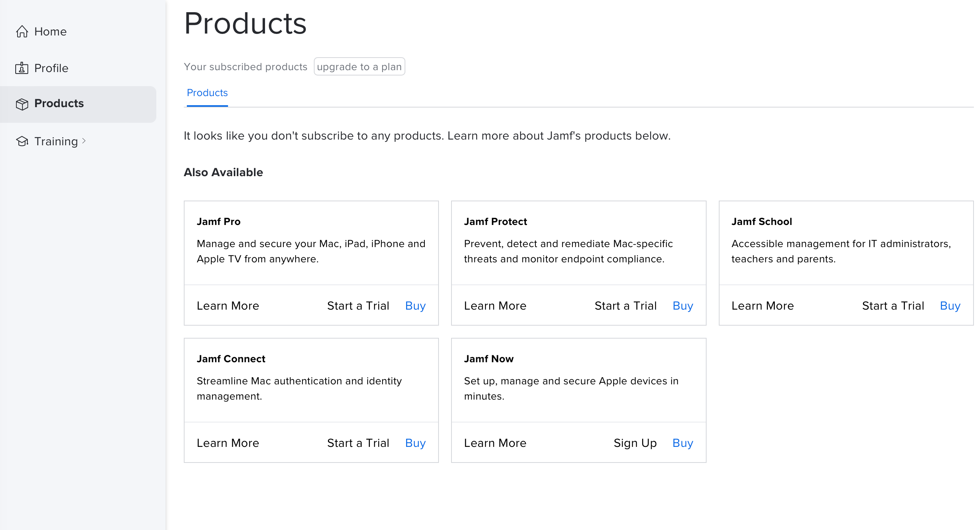
Task: Click Learn More for Jamf Connect
Action: 228,443
